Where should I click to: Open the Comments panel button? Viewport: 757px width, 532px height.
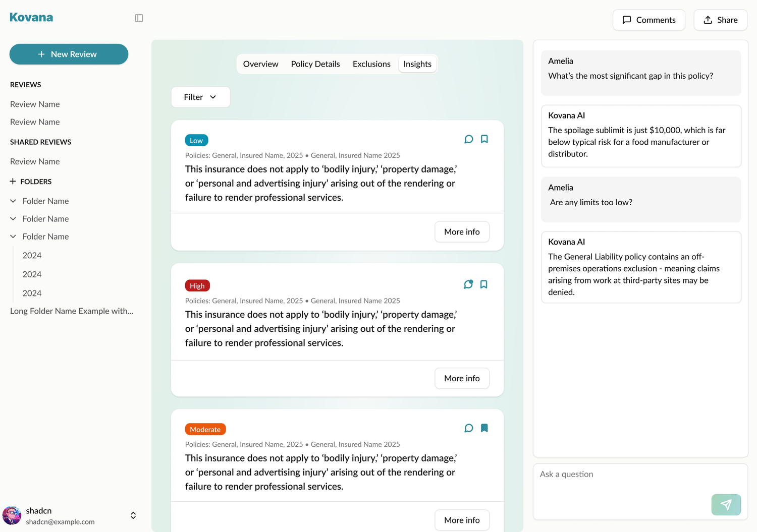[649, 20]
